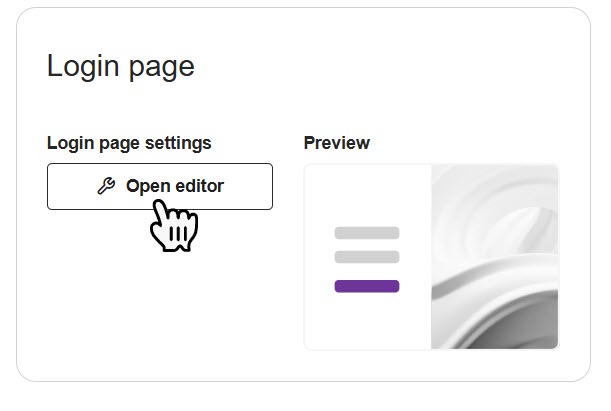Click the word "page" in the main heading
Image resolution: width=611 pixels, height=411 pixels.
point(161,67)
